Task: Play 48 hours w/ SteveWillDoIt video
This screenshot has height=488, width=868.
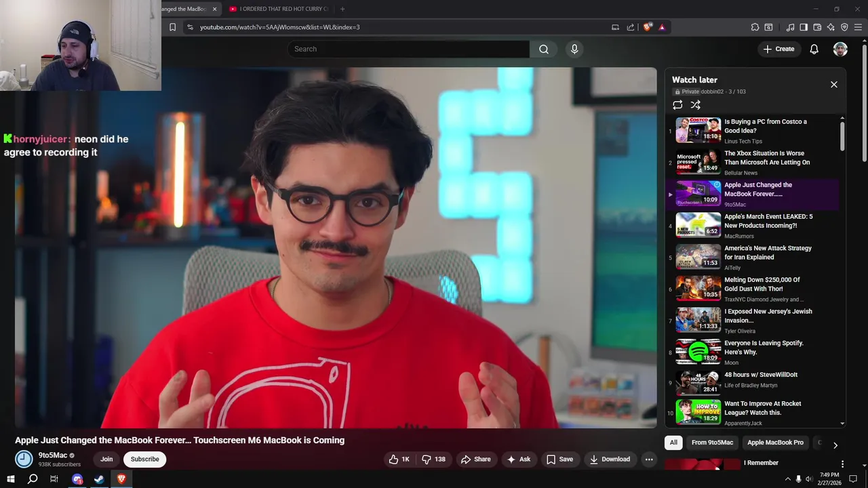Action: [x=753, y=382]
